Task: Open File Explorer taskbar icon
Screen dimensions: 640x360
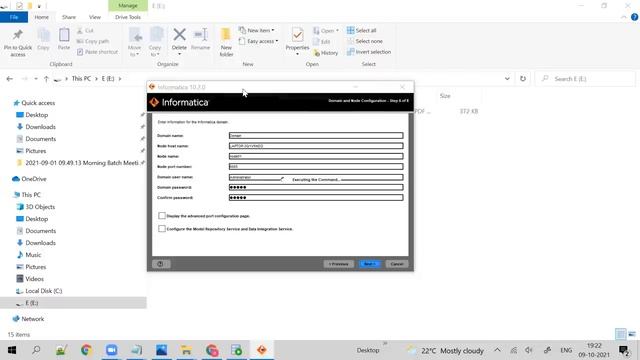Action: (x=187, y=350)
